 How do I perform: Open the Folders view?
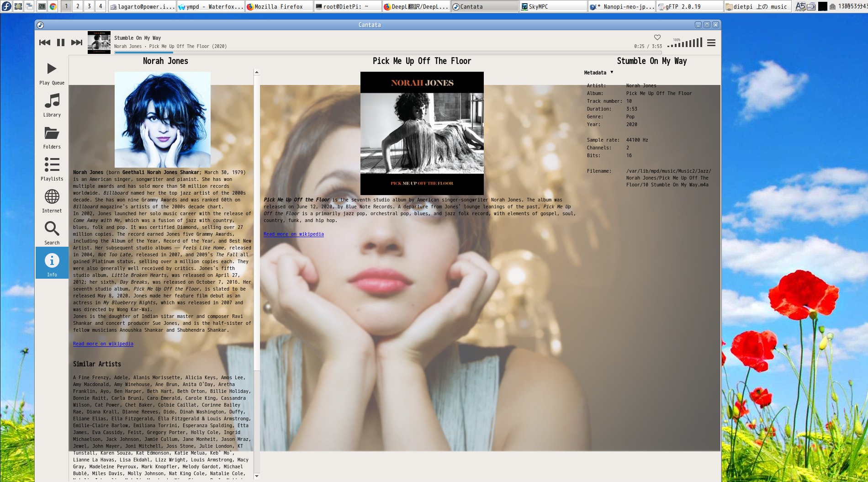(x=52, y=137)
